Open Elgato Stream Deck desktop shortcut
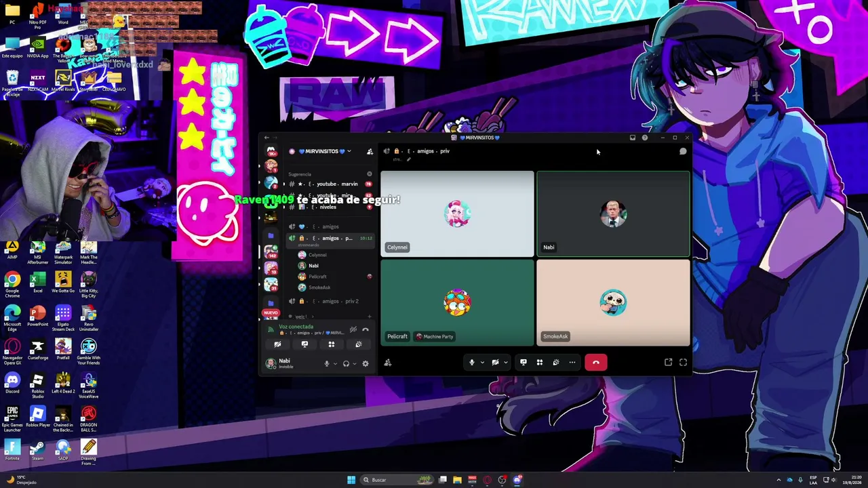Image resolution: width=868 pixels, height=488 pixels. point(63,319)
